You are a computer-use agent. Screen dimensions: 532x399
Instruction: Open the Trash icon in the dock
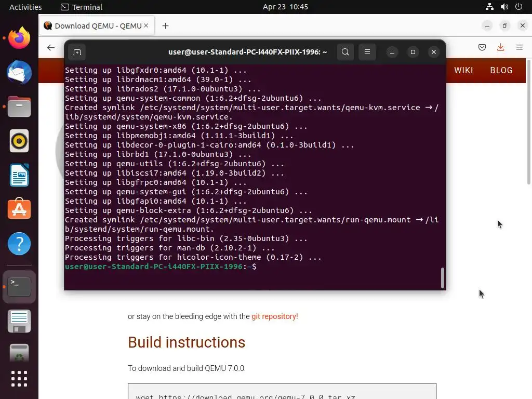(x=19, y=353)
